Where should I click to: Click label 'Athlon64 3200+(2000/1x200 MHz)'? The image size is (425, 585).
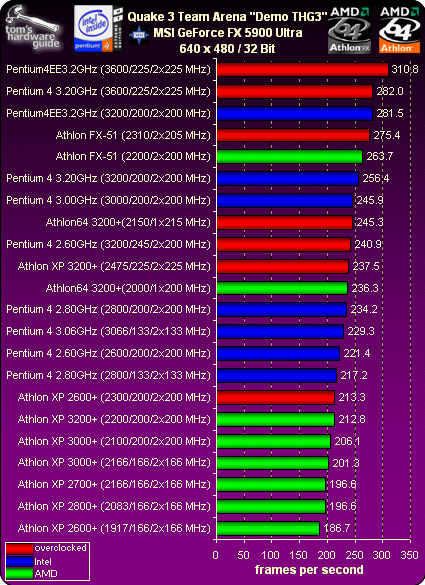(x=128, y=288)
